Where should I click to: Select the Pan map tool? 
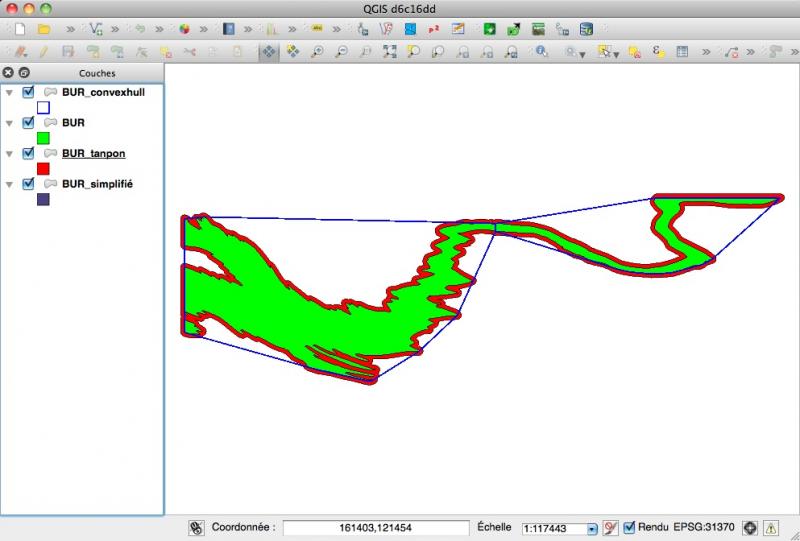click(268, 51)
